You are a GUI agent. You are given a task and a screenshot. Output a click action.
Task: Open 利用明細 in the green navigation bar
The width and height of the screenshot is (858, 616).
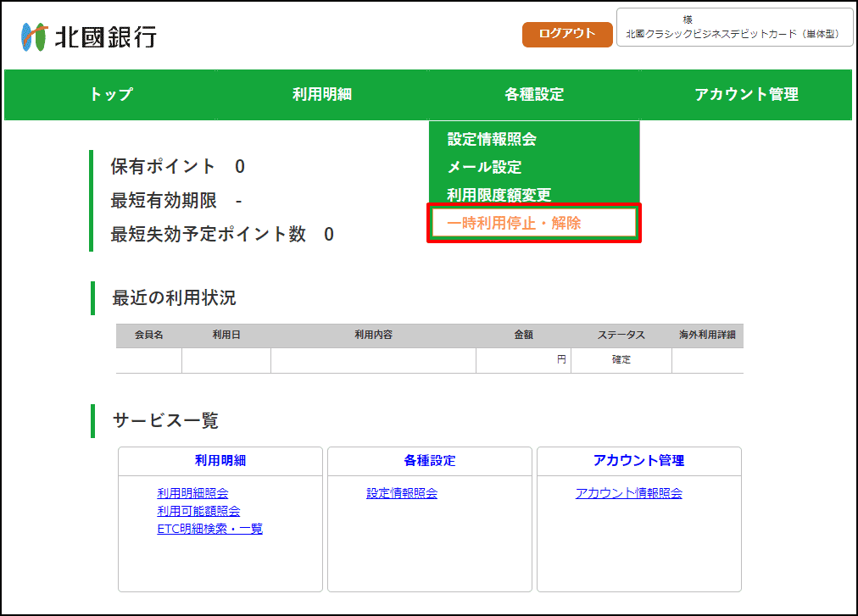(322, 95)
